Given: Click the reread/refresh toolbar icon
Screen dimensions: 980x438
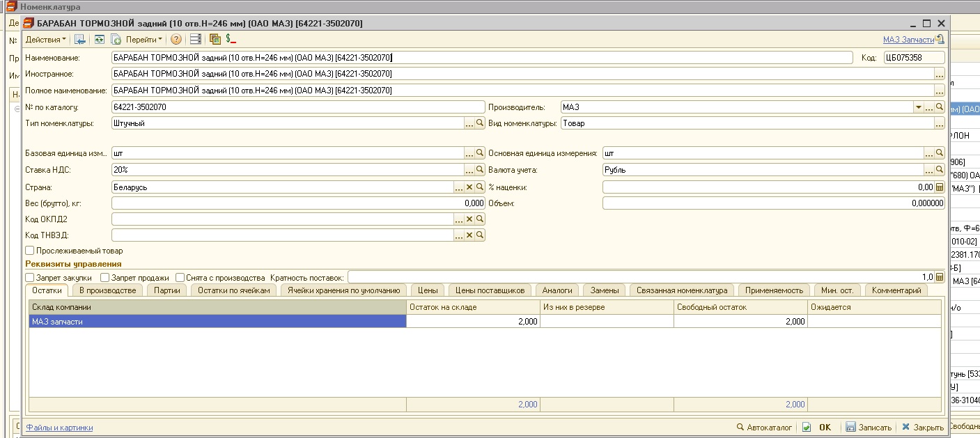Looking at the screenshot, I should coord(100,40).
